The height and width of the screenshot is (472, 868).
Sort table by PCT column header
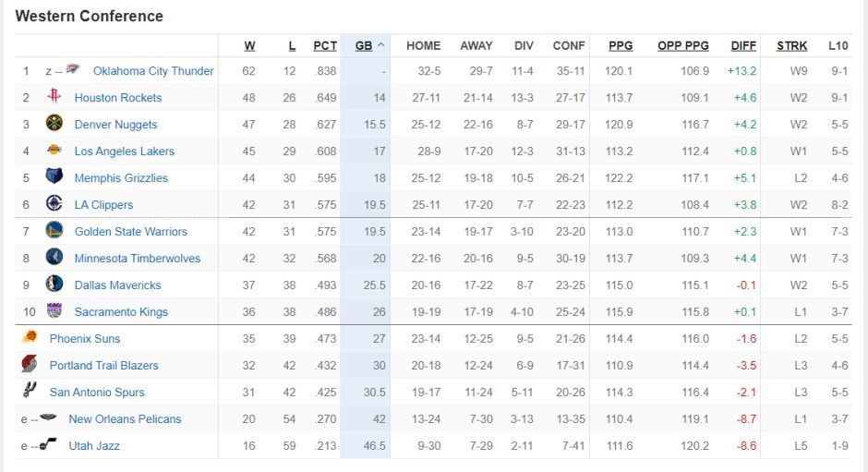(325, 46)
